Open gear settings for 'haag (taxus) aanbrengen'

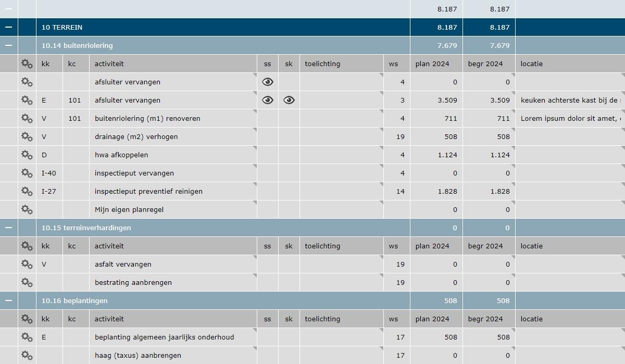click(x=27, y=355)
